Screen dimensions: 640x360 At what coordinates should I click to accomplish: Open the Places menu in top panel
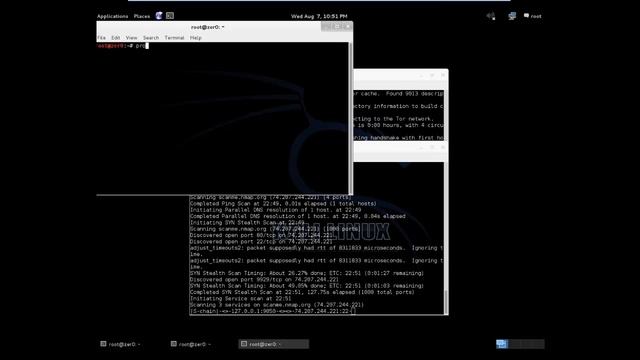pyautogui.click(x=142, y=16)
